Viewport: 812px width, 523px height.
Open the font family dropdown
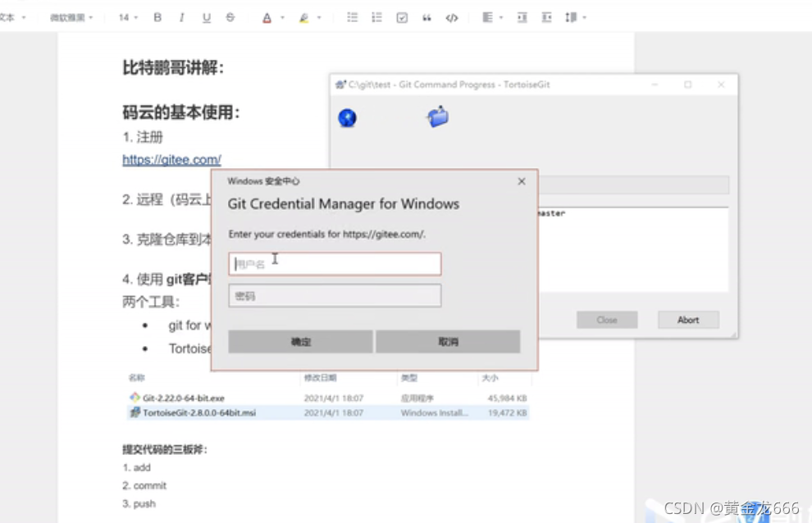point(71,17)
